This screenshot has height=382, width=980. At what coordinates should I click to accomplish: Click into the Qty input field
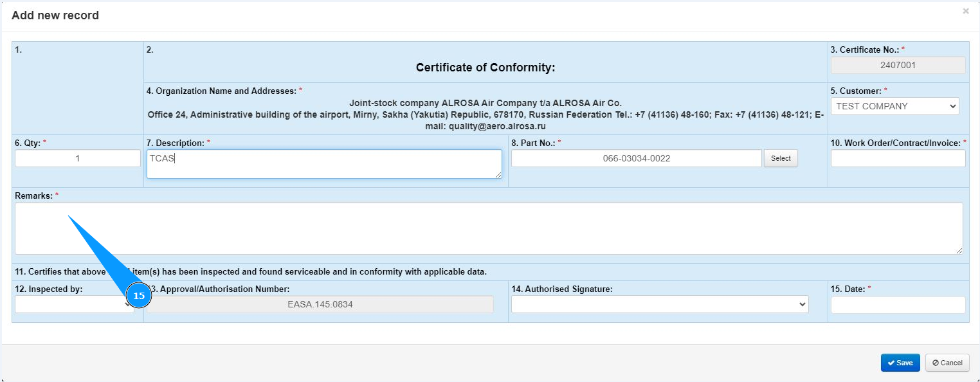coord(78,158)
